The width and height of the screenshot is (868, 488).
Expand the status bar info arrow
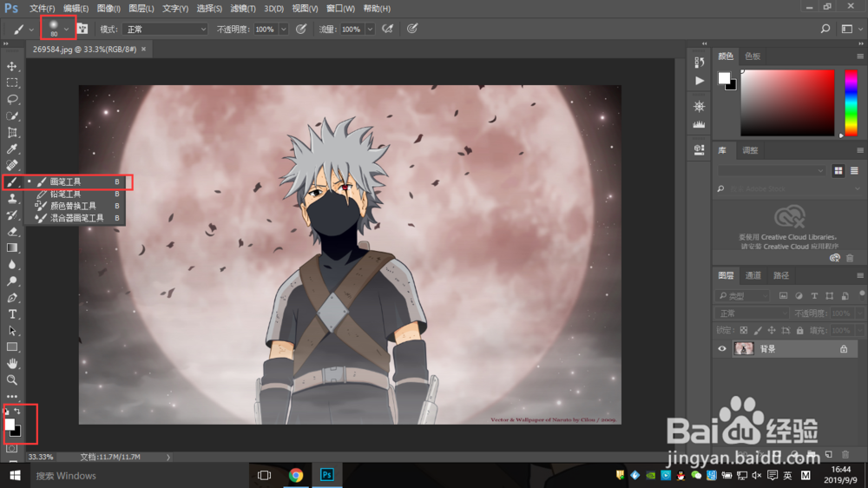(x=168, y=458)
